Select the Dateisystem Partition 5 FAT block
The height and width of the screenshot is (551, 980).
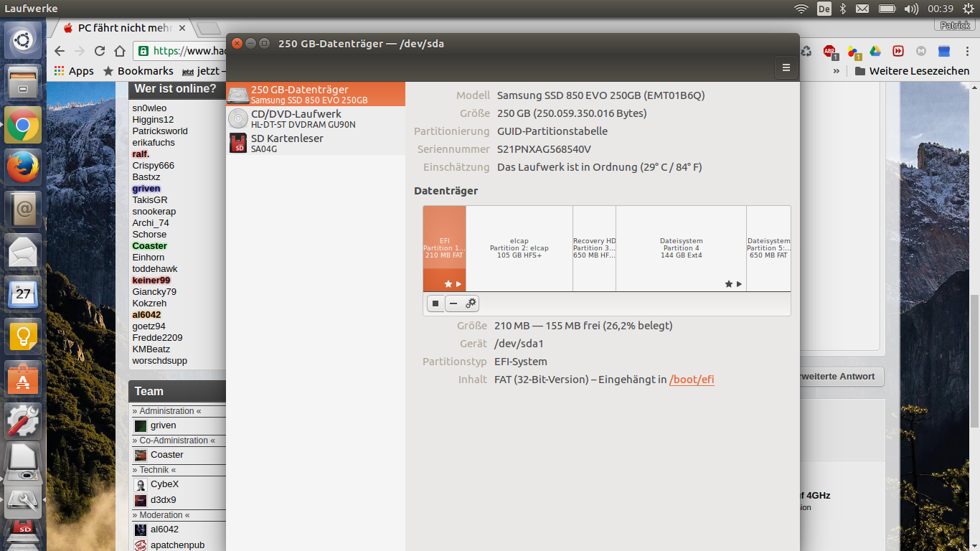768,248
